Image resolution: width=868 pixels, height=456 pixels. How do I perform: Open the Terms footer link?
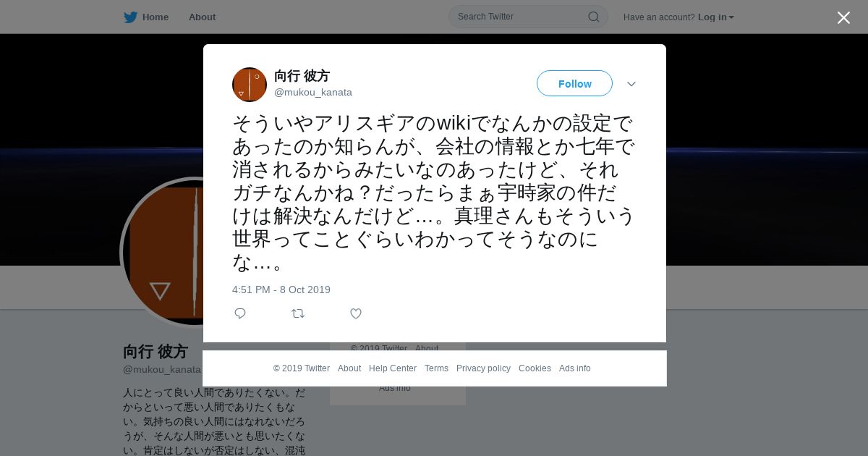click(436, 368)
